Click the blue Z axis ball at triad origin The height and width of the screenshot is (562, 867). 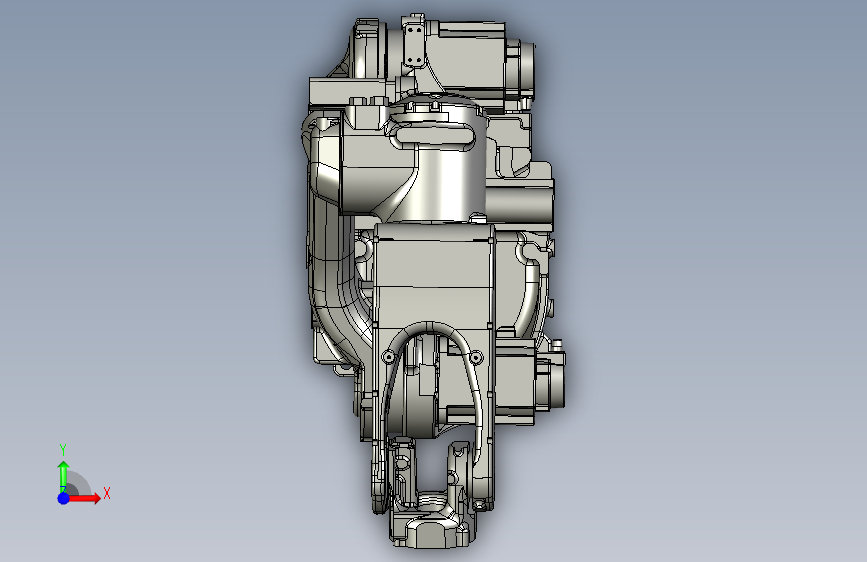point(64,498)
